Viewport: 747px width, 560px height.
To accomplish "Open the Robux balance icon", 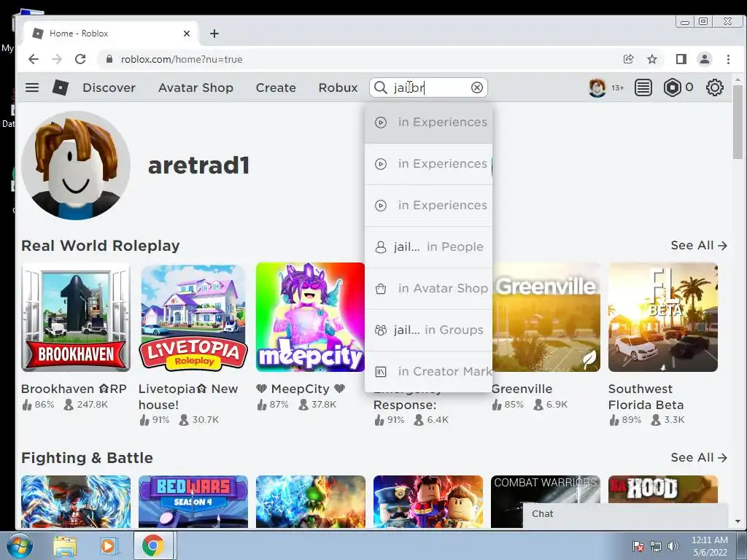I will [672, 87].
